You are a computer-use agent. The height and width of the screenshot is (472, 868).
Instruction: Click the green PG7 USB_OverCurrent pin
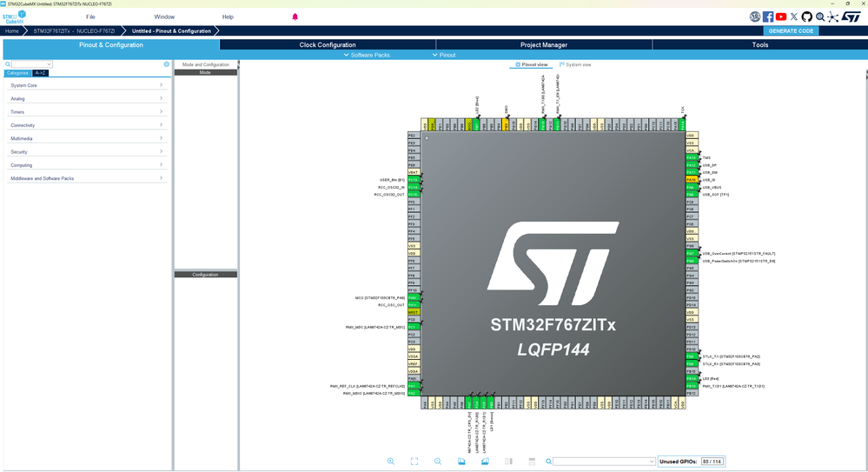tap(692, 253)
